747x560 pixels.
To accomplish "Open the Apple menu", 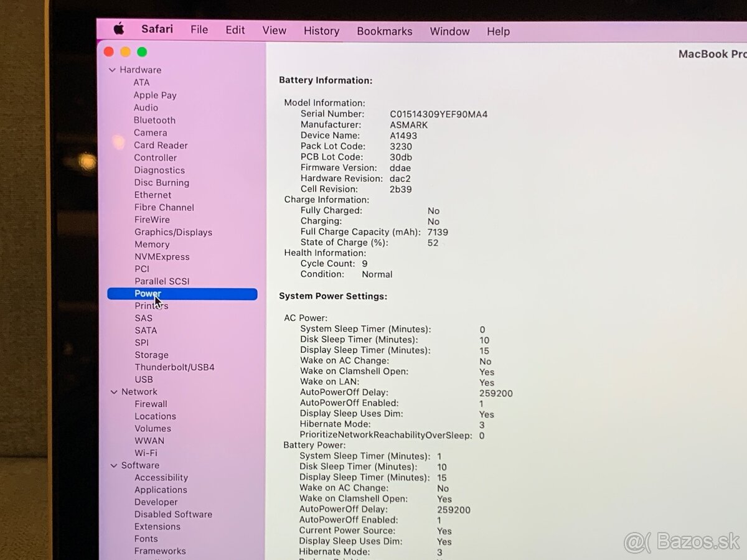I will [x=118, y=29].
